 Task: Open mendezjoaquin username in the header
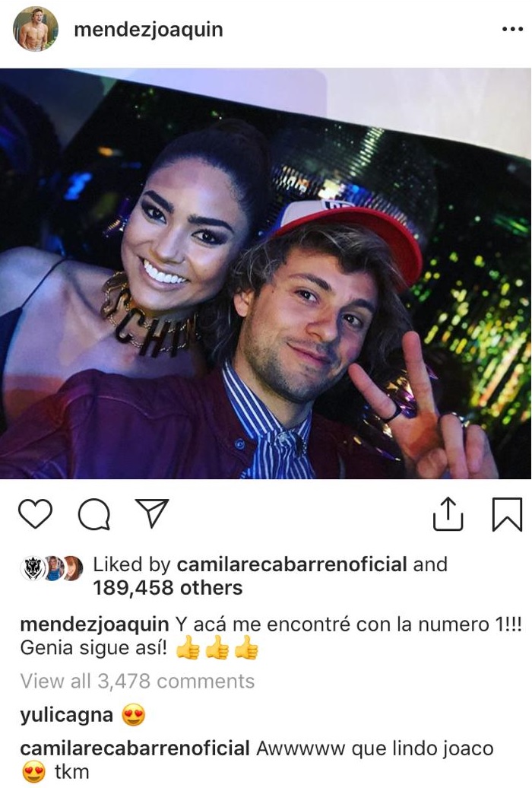point(149,30)
